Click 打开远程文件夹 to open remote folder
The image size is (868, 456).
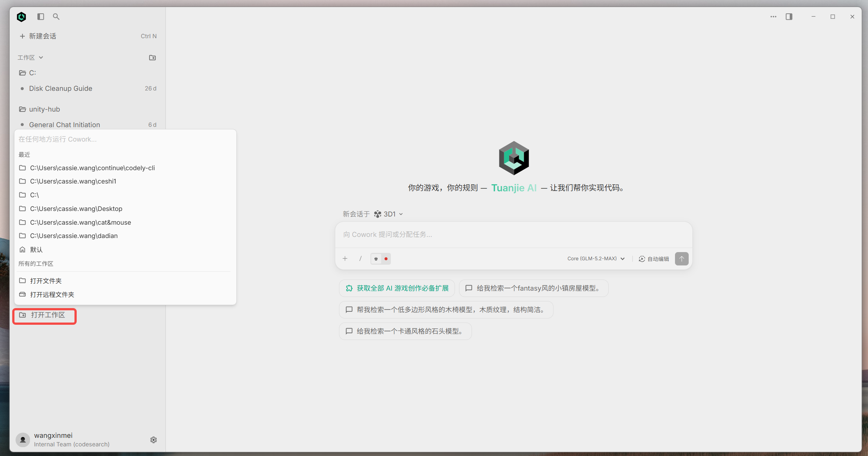click(x=125, y=294)
